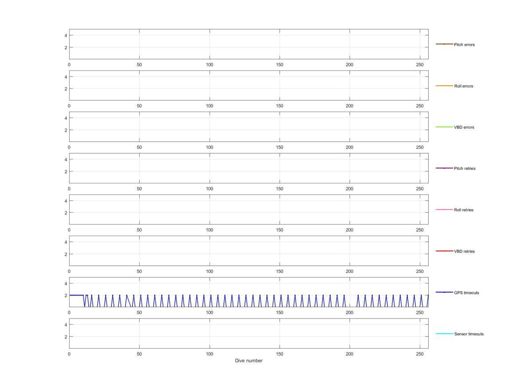Click the red VBD retries legend line
The image size is (532, 392).
[444, 251]
